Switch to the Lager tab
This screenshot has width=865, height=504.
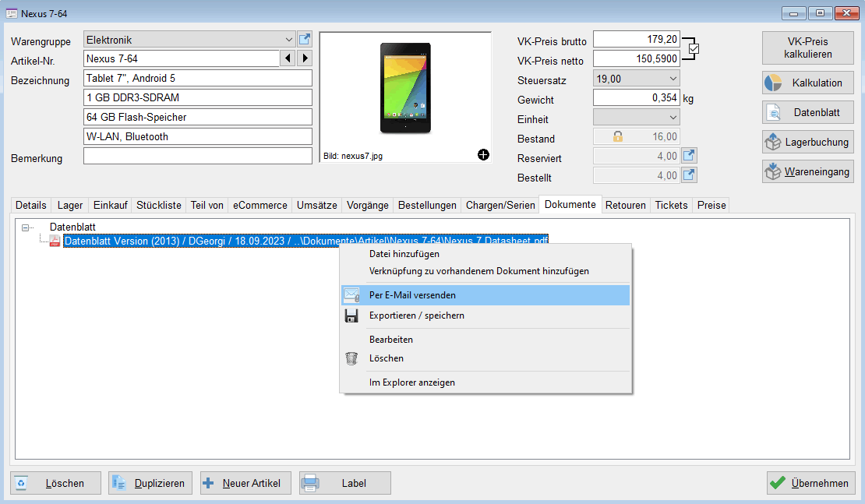70,205
